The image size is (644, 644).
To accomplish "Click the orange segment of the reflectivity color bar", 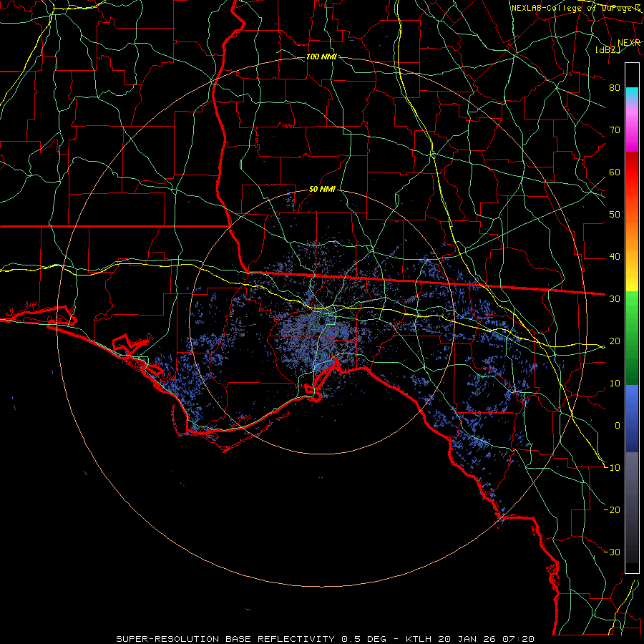I will (x=632, y=230).
